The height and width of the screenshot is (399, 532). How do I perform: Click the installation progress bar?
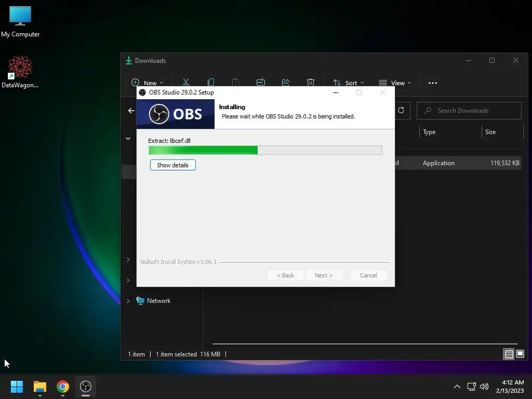[x=265, y=150]
